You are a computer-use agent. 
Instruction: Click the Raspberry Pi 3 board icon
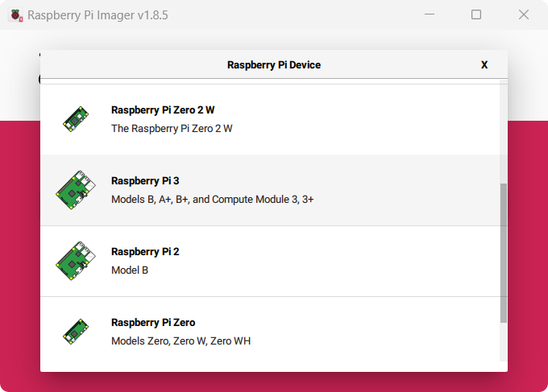(76, 190)
